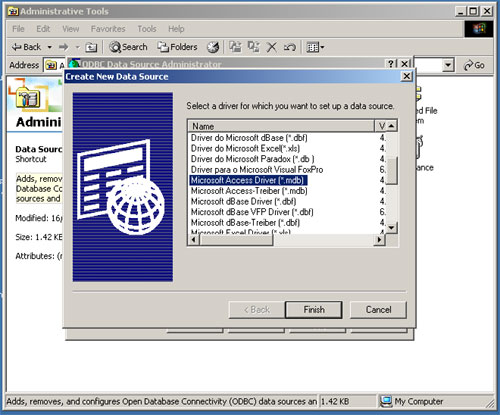Click the driver list scroll up arrow
The height and width of the screenshot is (415, 500).
[392, 126]
